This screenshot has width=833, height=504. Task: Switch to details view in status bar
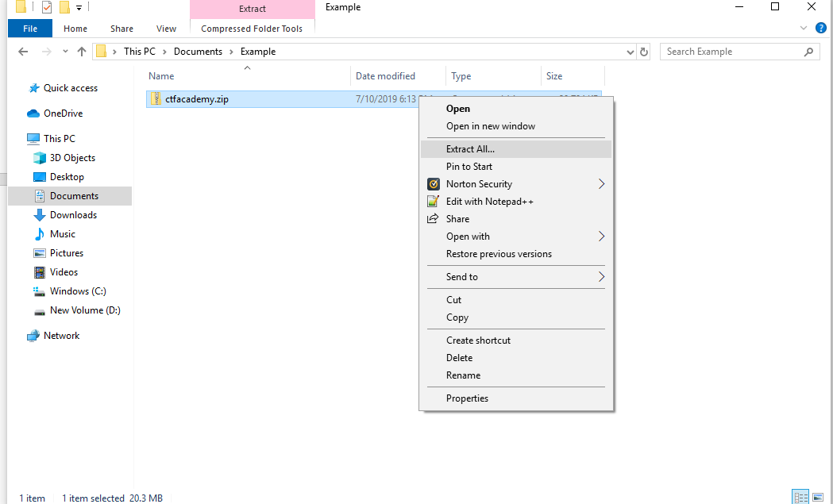(800, 497)
